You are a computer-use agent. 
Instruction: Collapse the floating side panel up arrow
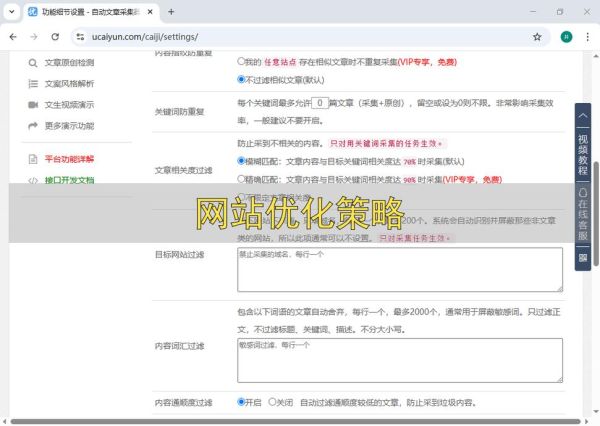tap(583, 115)
